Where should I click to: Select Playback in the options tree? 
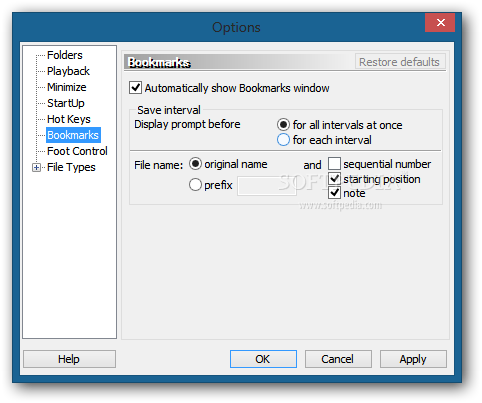point(68,71)
